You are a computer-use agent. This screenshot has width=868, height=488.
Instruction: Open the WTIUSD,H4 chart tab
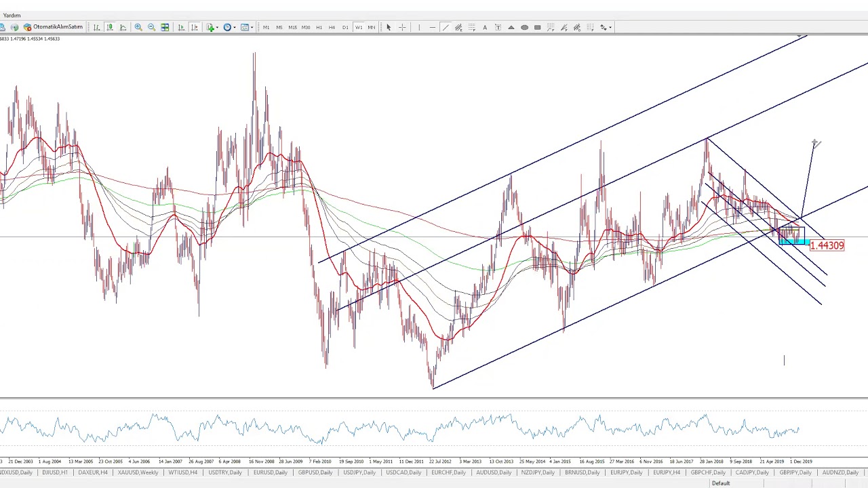(183, 472)
